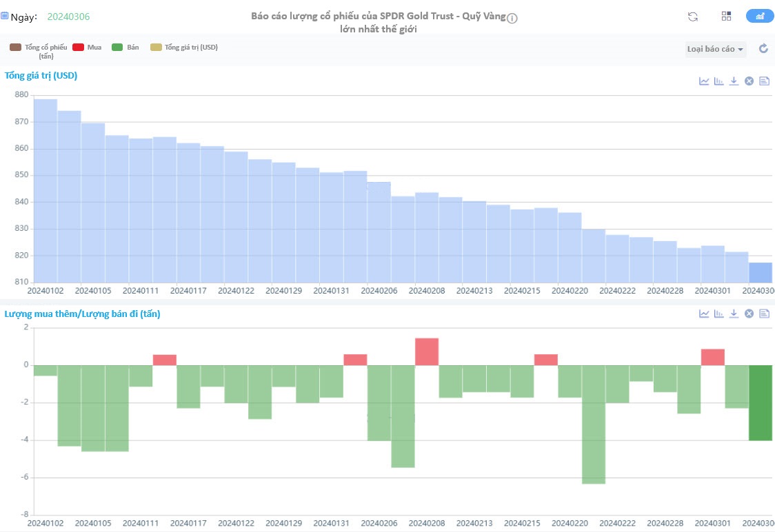Image resolution: width=775 pixels, height=532 pixels.
Task: Select the tallest red bar above 20240208
Action: tap(427, 351)
